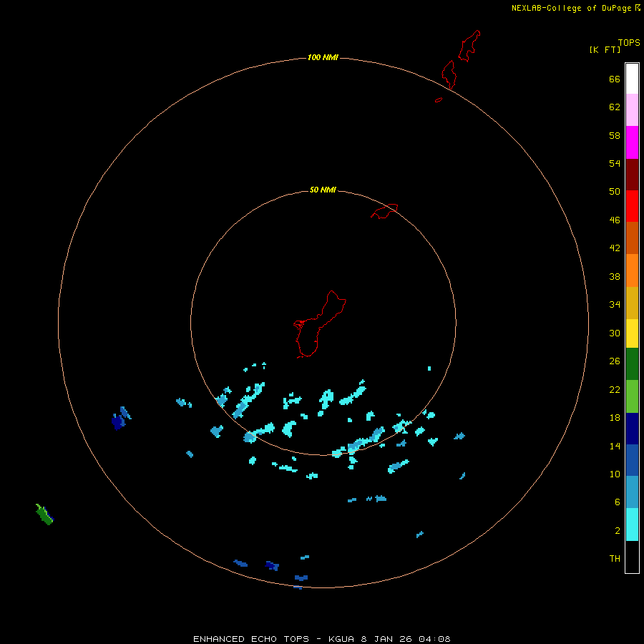Click the legend value 42
Viewport: 644px width, 644px height.
[615, 248]
